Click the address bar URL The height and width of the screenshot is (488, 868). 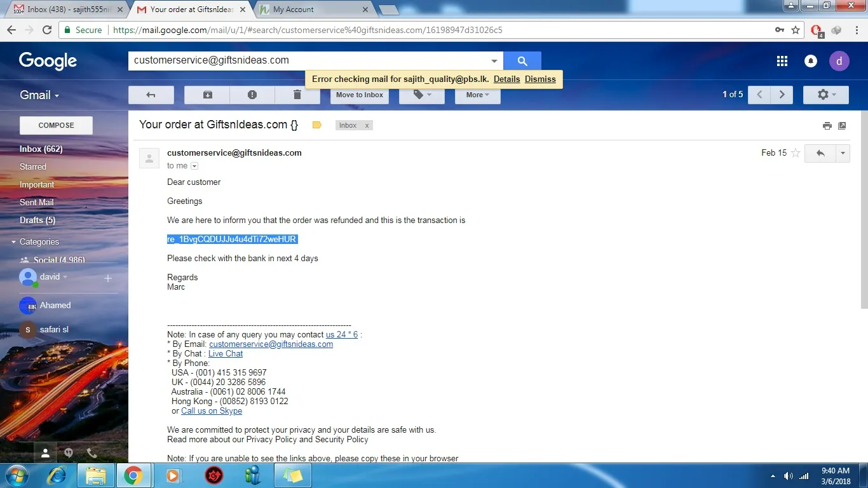coord(308,30)
